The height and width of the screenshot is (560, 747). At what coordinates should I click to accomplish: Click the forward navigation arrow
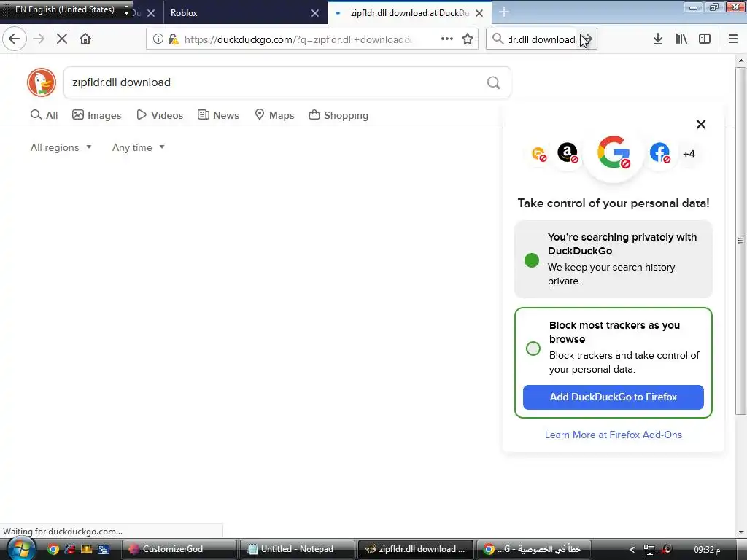(39, 39)
